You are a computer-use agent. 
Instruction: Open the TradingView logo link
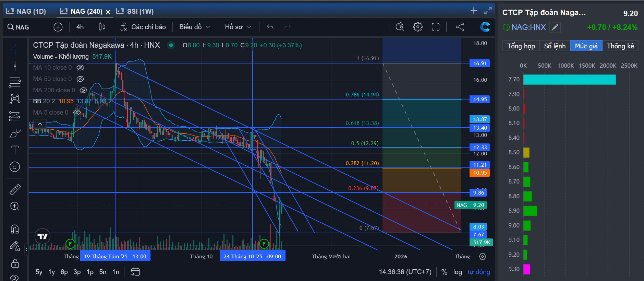42,236
